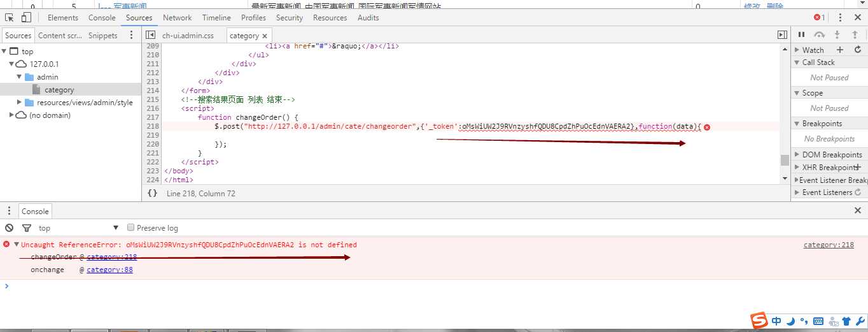Select the Sources navigator sub-tab

point(18,36)
